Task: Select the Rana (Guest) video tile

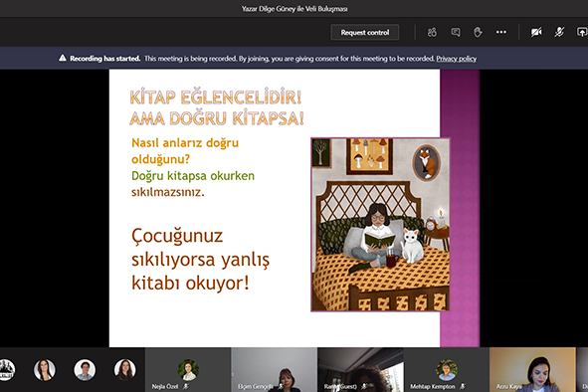Action: click(x=360, y=369)
